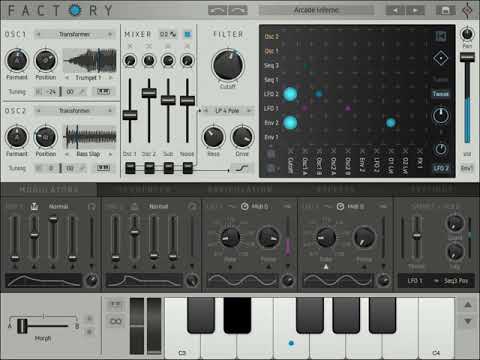Click the Noise mixer level fader
Screen dimensions: 480x360
187,100
